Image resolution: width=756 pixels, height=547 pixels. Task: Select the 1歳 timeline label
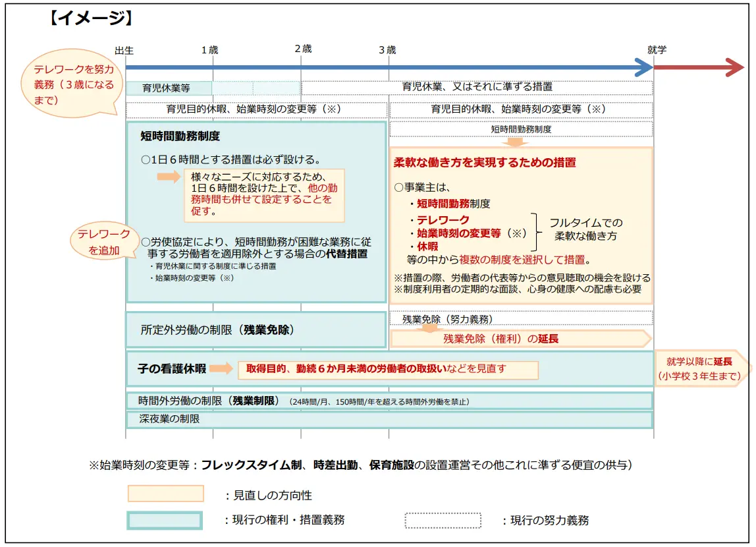point(209,49)
